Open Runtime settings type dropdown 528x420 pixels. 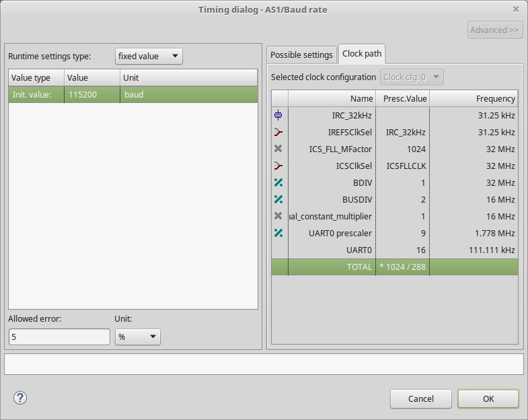pyautogui.click(x=149, y=57)
